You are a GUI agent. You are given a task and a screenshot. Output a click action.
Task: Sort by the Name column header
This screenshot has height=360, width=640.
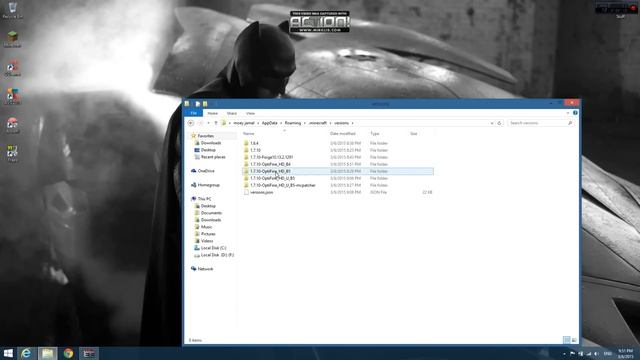(x=249, y=133)
